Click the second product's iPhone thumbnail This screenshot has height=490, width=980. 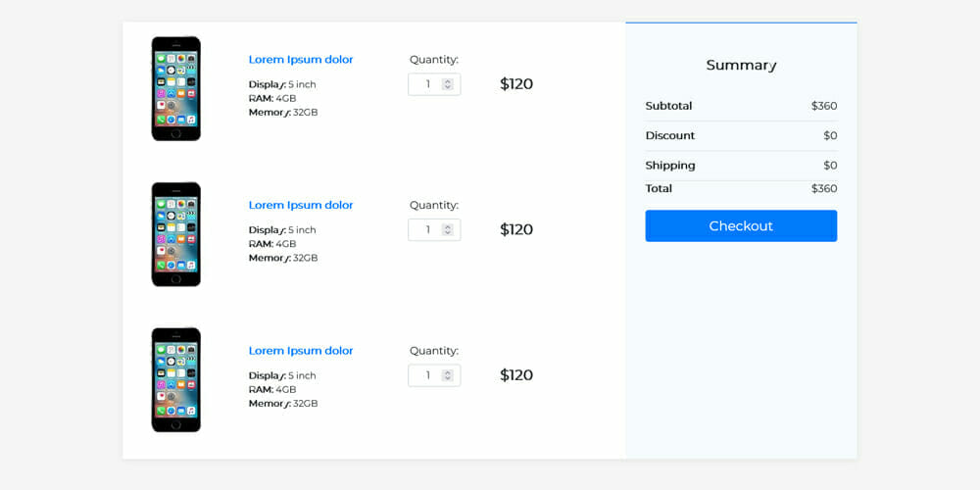pos(175,234)
